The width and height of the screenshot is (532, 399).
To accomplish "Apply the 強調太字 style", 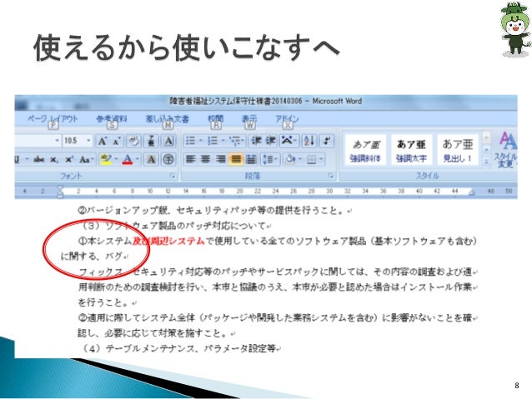I will [411, 150].
